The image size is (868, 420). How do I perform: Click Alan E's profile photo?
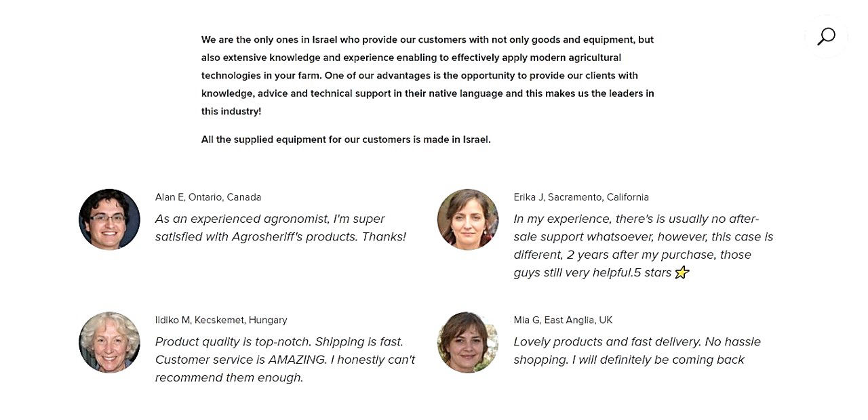(109, 219)
